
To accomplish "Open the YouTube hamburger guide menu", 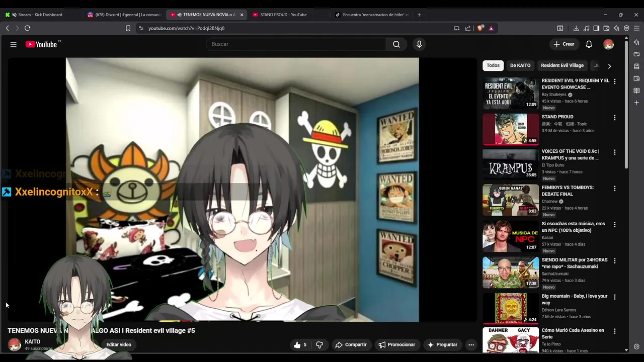I will pos(14,44).
